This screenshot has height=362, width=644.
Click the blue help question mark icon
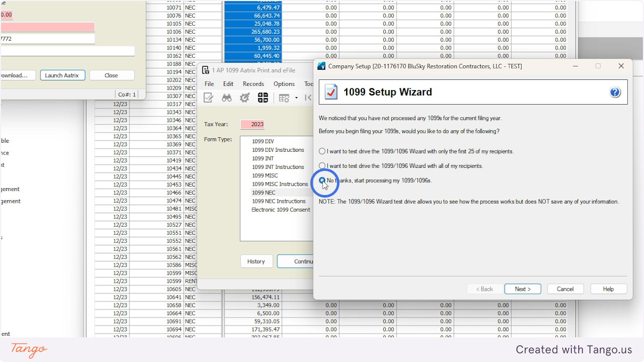(615, 92)
